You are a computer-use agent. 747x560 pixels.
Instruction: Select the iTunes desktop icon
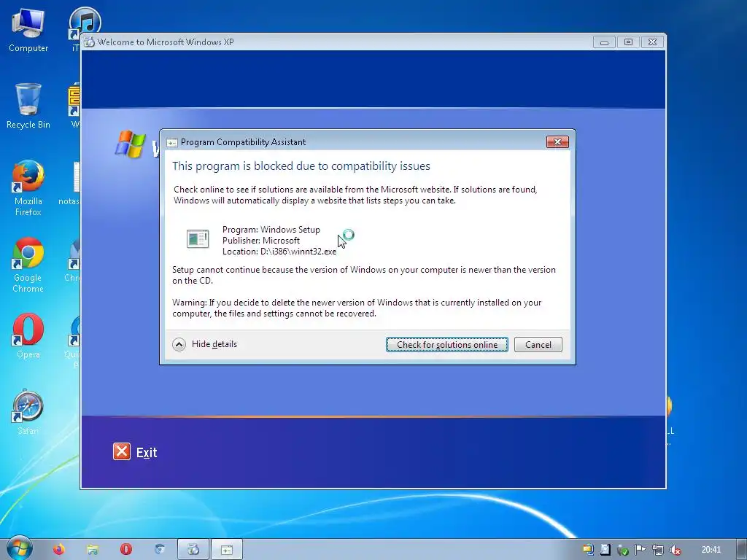85,24
